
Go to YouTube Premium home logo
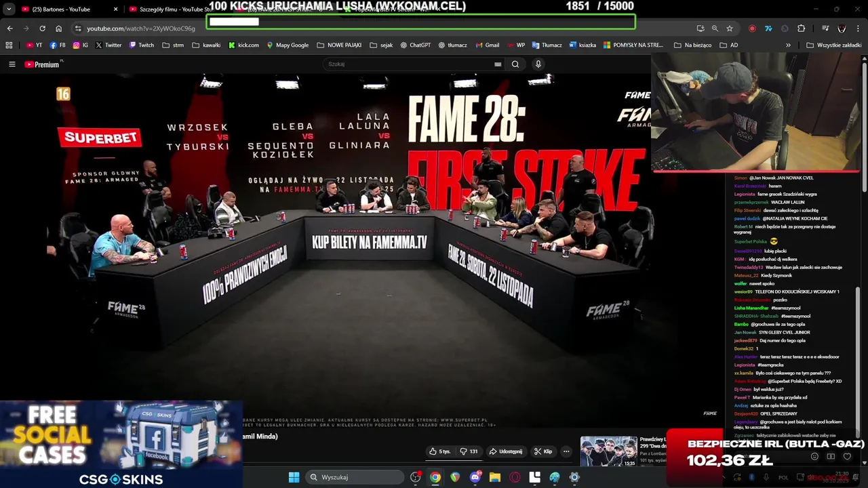coord(43,64)
